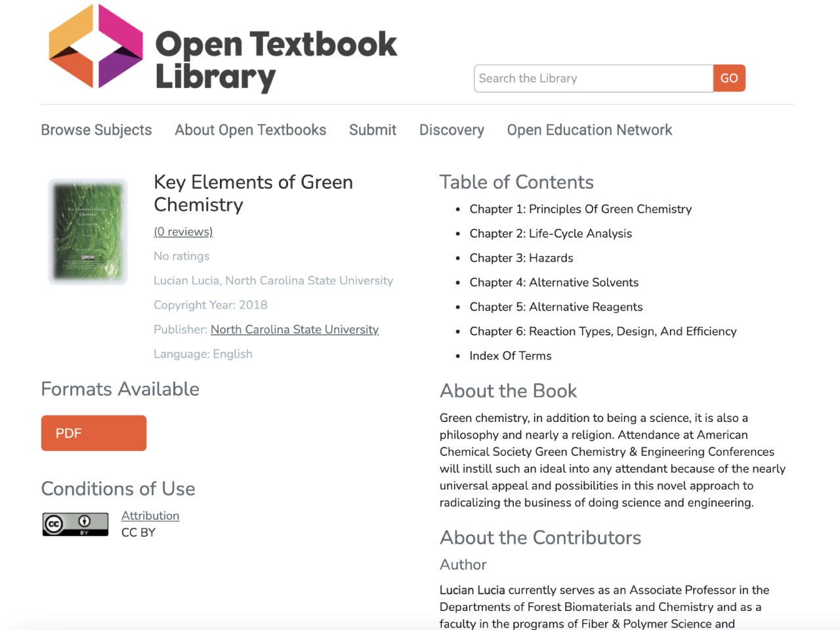This screenshot has height=630, width=840.
Task: Click Chapter 4: Alternative Solvents entry
Action: [554, 282]
